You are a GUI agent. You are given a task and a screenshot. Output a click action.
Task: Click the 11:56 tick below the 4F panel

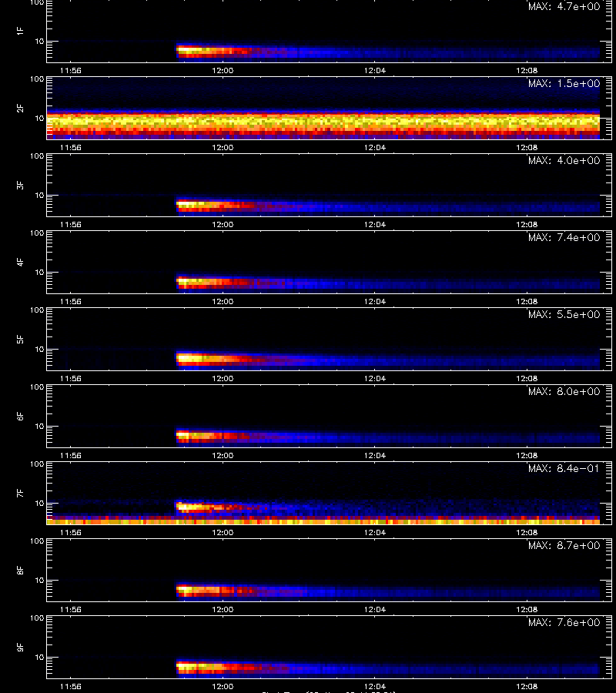pos(71,301)
